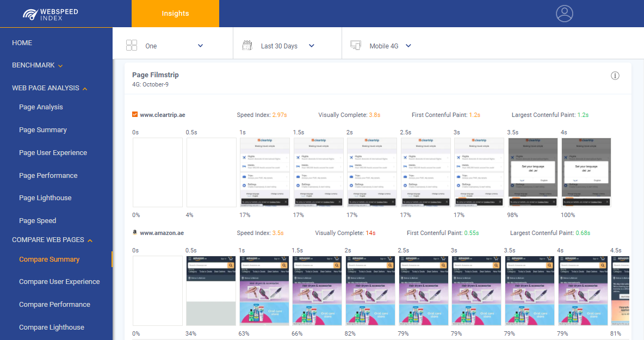
Task: Click the WebSpeed Index logo
Action: click(50, 14)
